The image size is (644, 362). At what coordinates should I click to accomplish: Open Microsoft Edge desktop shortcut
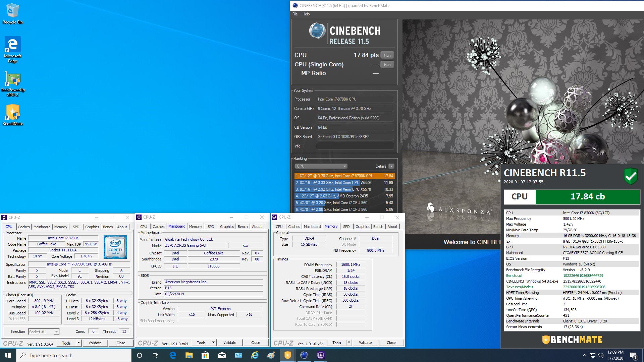coord(12,49)
